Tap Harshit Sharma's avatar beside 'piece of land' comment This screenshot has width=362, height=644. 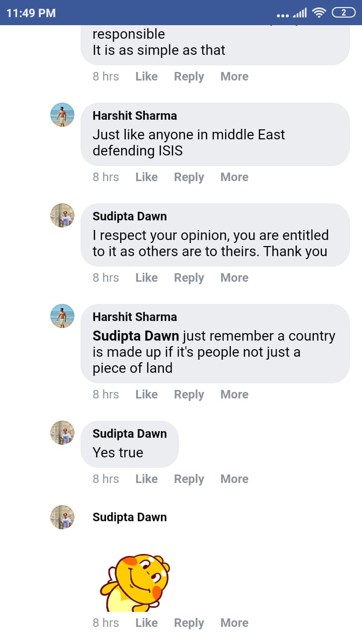[x=62, y=316]
